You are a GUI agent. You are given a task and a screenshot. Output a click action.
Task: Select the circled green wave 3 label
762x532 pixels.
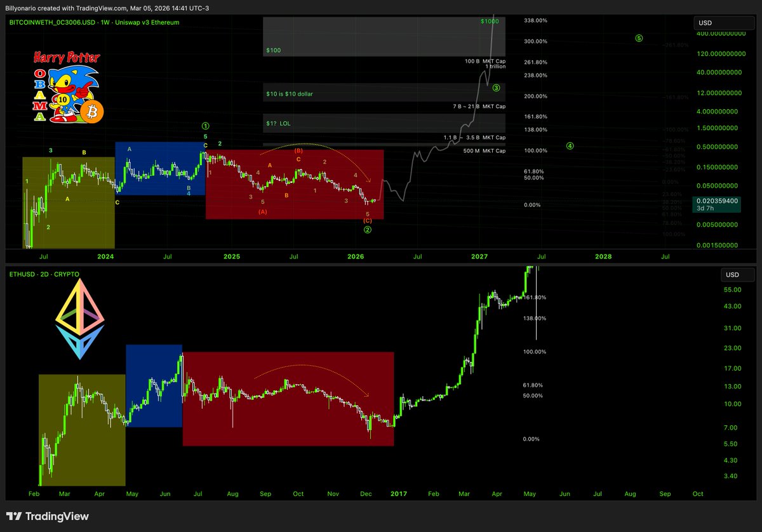point(496,88)
